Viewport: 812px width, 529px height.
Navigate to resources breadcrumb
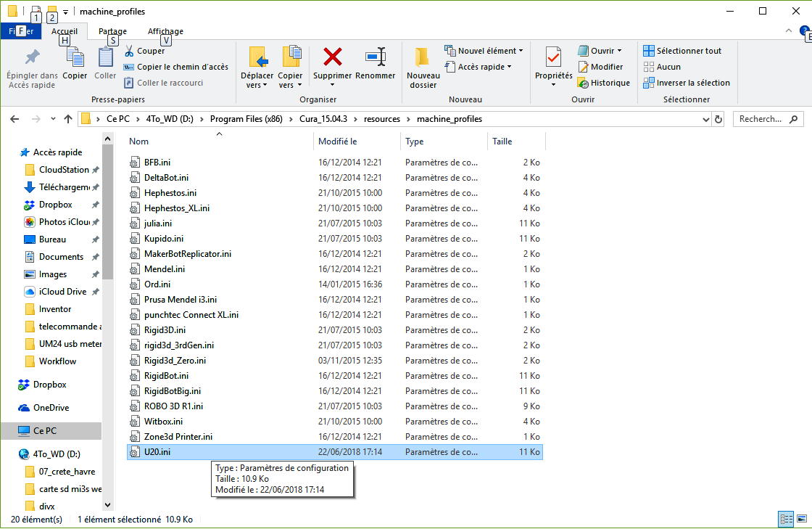point(382,119)
